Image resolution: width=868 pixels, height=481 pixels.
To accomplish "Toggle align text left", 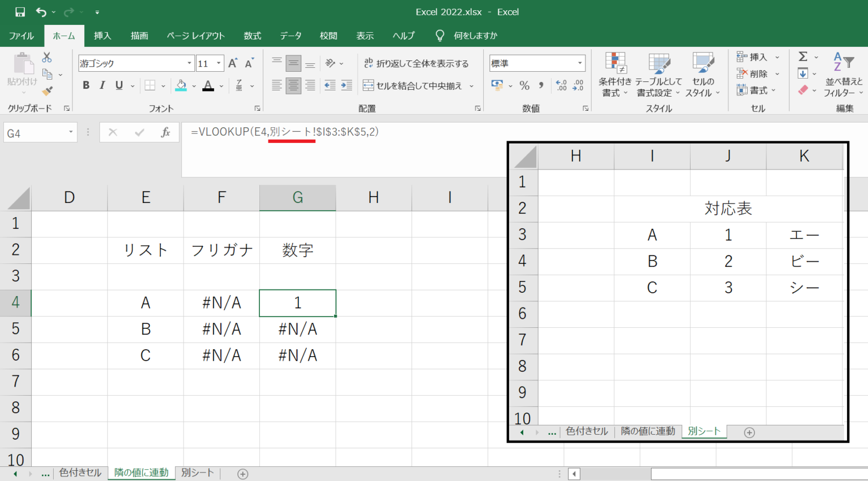I will [277, 85].
